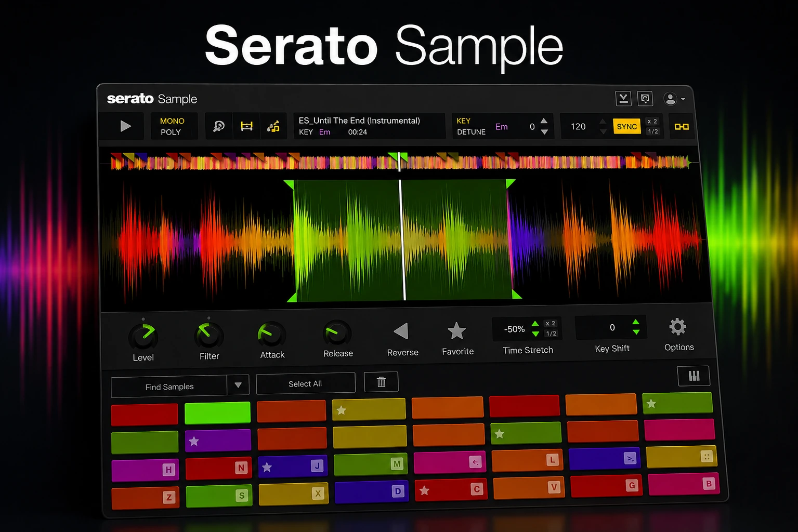Viewport: 798px width, 532px height.
Task: Click the Key Shift value 0
Action: click(612, 327)
